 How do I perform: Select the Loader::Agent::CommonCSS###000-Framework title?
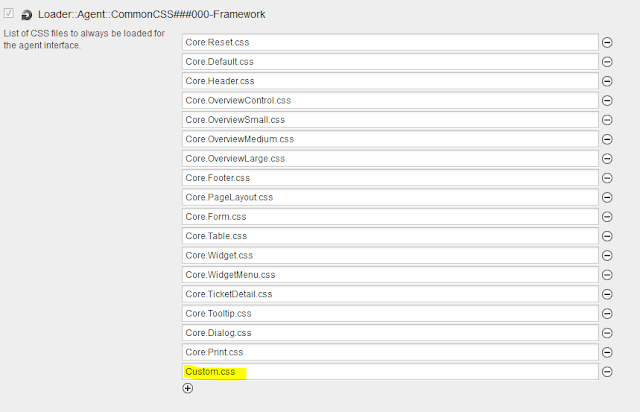pyautogui.click(x=152, y=14)
